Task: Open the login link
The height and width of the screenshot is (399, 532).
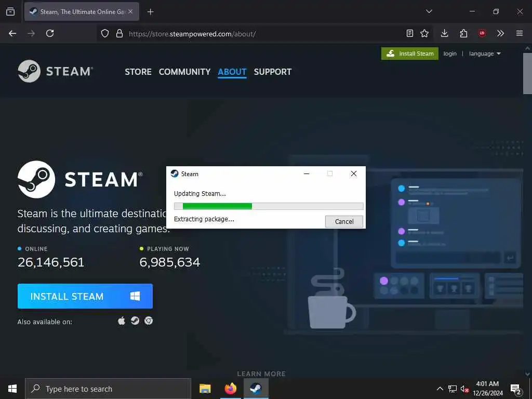Action: 450,54
